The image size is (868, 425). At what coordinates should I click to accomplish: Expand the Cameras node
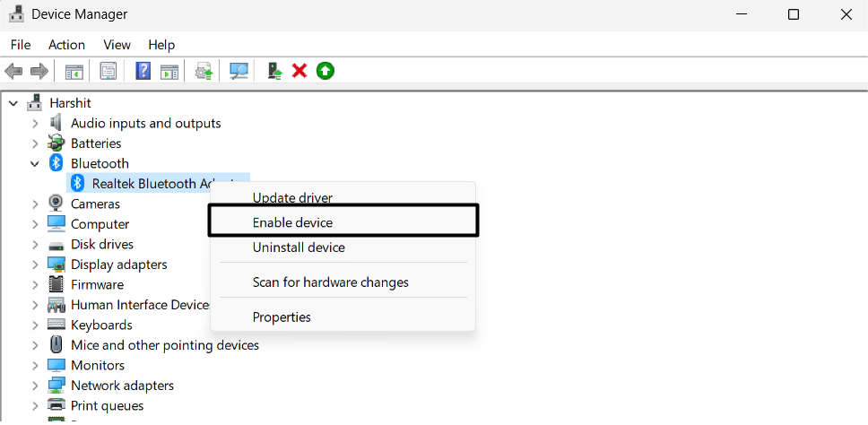point(35,204)
